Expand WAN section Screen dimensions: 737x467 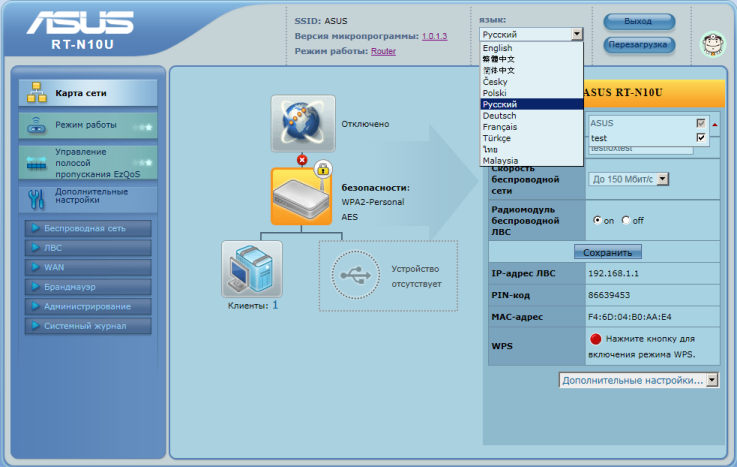click(x=88, y=267)
